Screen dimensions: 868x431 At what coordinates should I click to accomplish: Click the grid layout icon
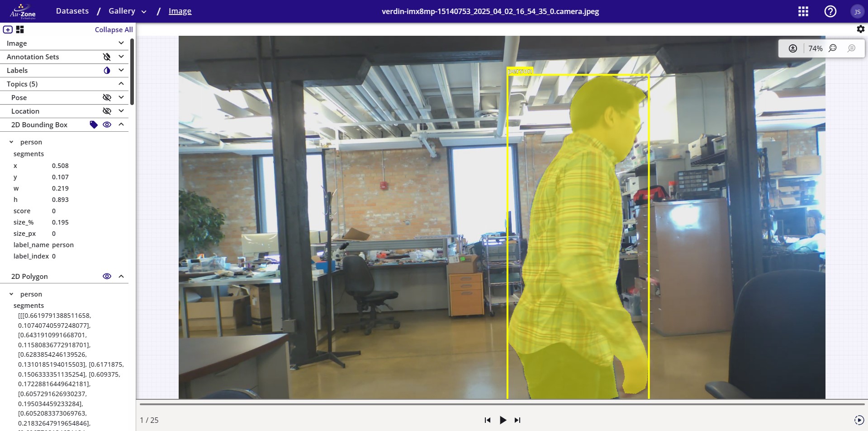click(x=20, y=29)
